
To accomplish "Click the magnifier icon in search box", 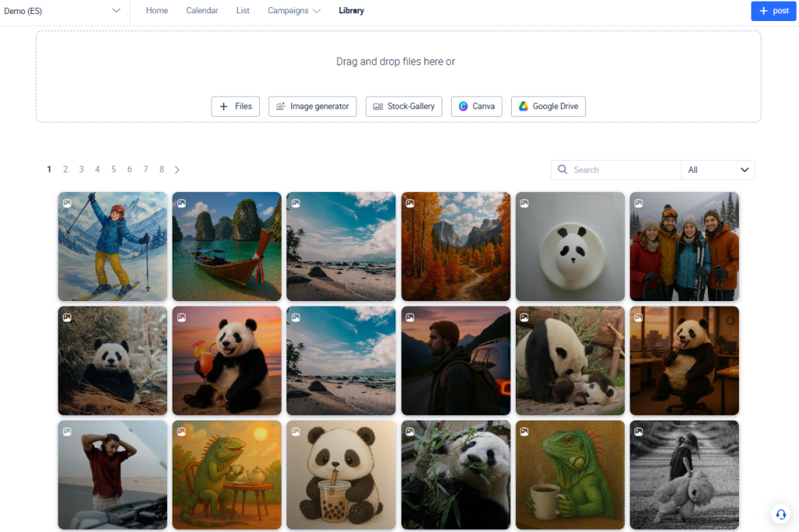I will pyautogui.click(x=563, y=170).
